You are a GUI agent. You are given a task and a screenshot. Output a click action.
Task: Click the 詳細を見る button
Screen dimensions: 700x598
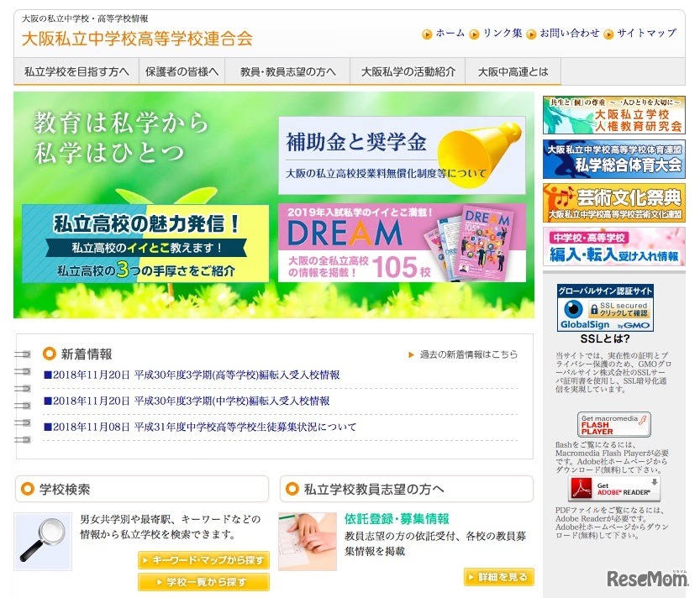(499, 577)
